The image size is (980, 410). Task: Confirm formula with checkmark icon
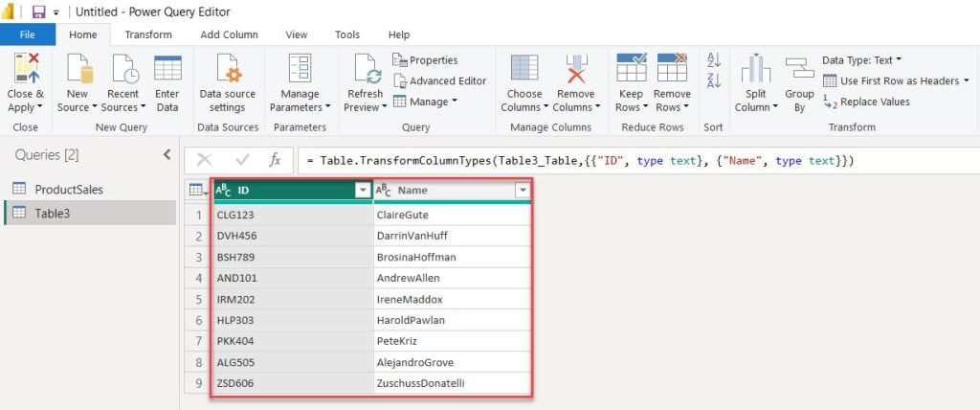(242, 160)
